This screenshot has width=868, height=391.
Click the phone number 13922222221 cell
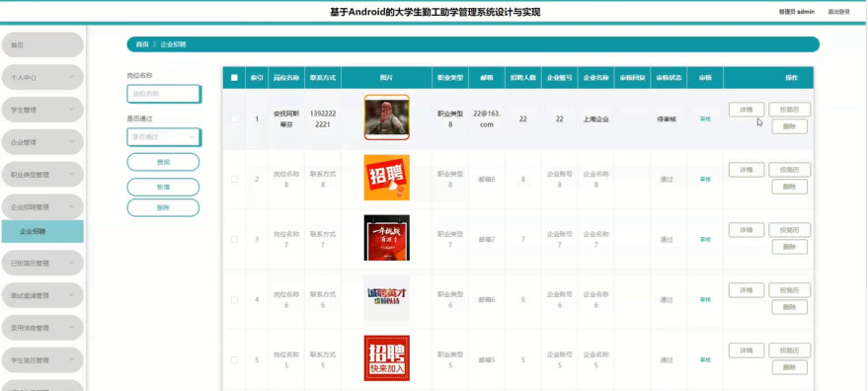[x=323, y=118]
